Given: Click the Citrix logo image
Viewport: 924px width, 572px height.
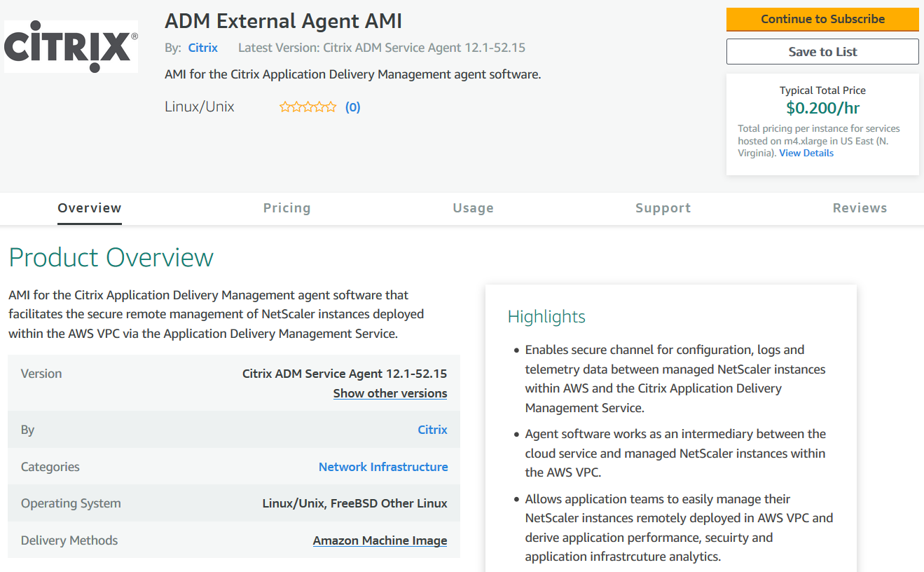Looking at the screenshot, I should [x=71, y=46].
